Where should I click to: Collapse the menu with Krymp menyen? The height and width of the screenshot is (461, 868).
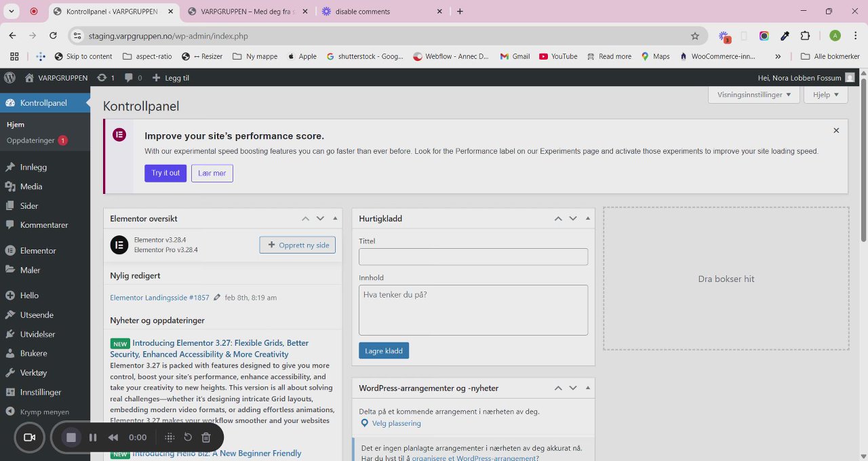click(45, 412)
